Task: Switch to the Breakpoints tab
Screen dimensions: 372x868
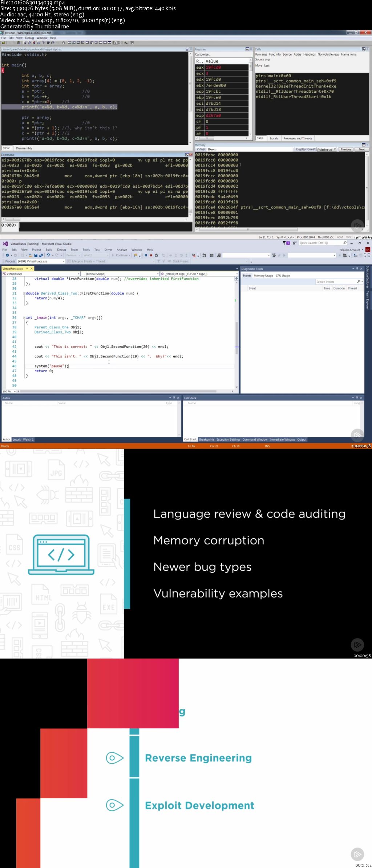Action: tap(207, 440)
